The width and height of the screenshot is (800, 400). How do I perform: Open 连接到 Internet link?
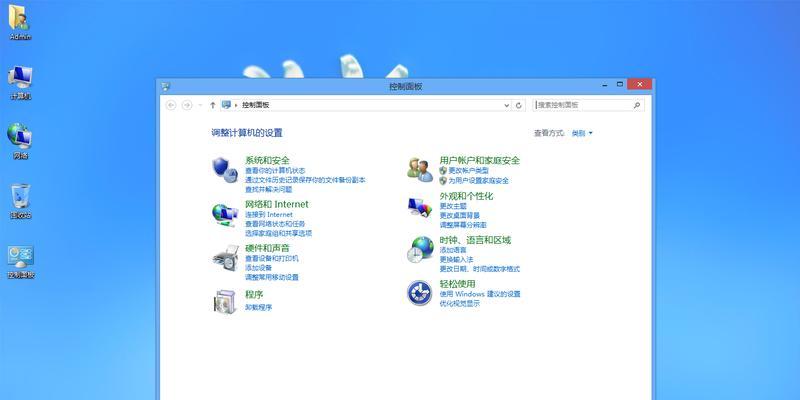point(269,214)
